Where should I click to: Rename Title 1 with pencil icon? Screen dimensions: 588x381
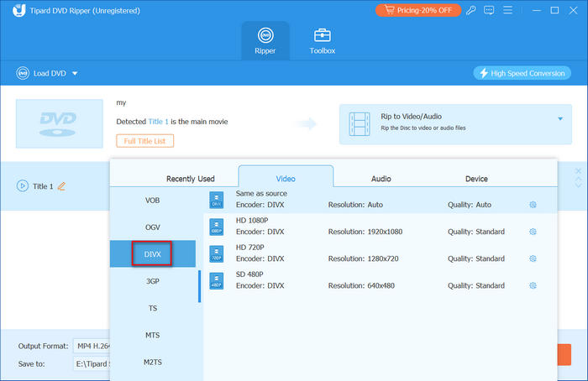pos(61,186)
